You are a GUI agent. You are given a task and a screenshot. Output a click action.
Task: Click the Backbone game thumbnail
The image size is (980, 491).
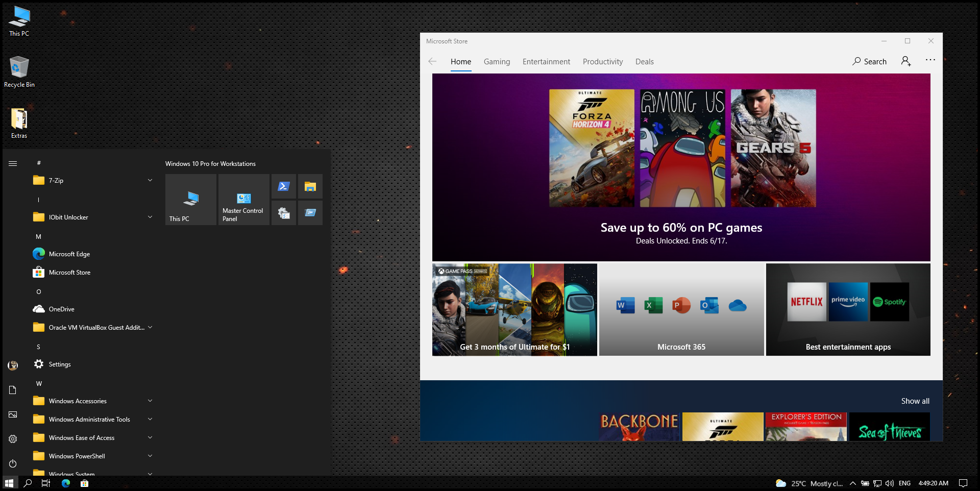pyautogui.click(x=639, y=427)
